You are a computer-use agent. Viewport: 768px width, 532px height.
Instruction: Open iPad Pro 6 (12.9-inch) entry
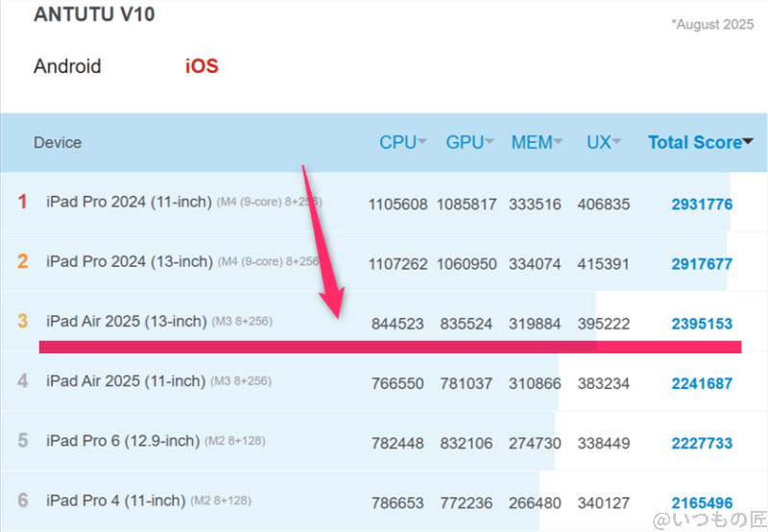point(123,441)
